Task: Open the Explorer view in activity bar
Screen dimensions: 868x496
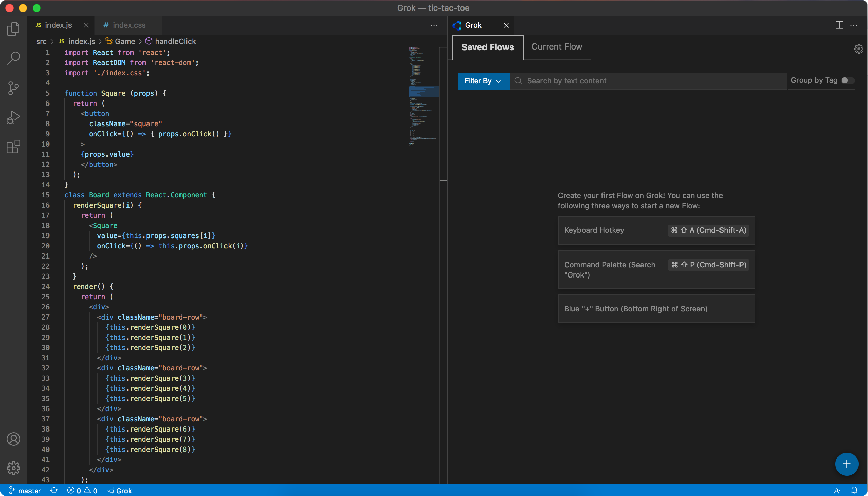Action: (x=13, y=29)
